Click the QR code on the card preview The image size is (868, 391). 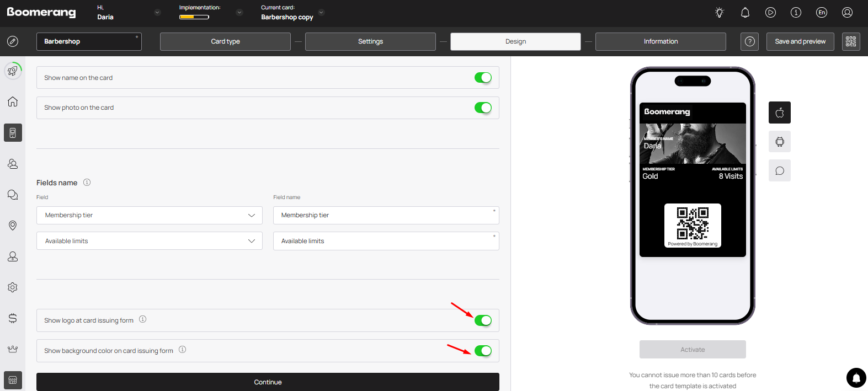693,223
